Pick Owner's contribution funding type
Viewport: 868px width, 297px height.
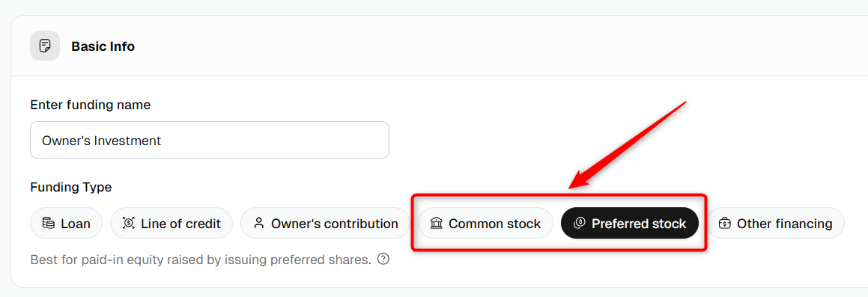point(326,224)
